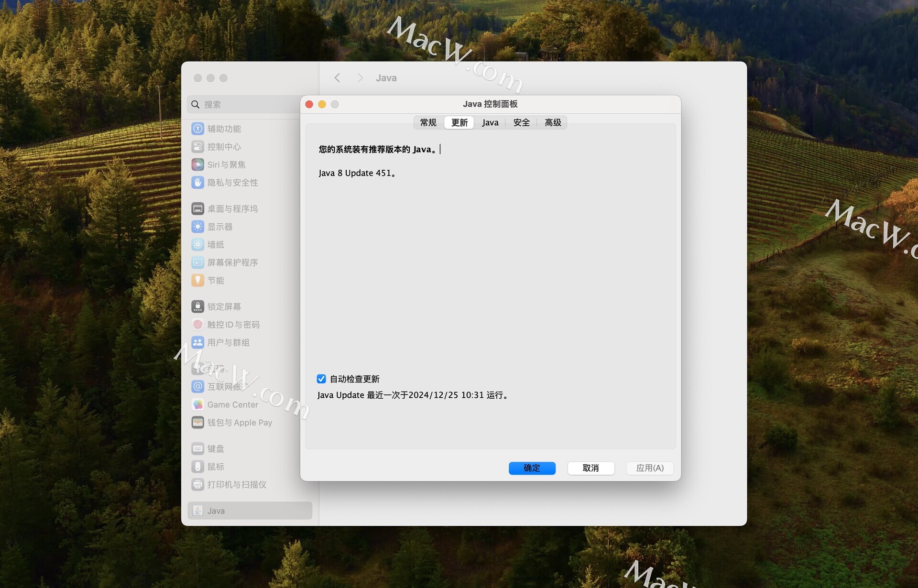Select the 更新 tab
Screen dimensions: 918x588
(459, 123)
